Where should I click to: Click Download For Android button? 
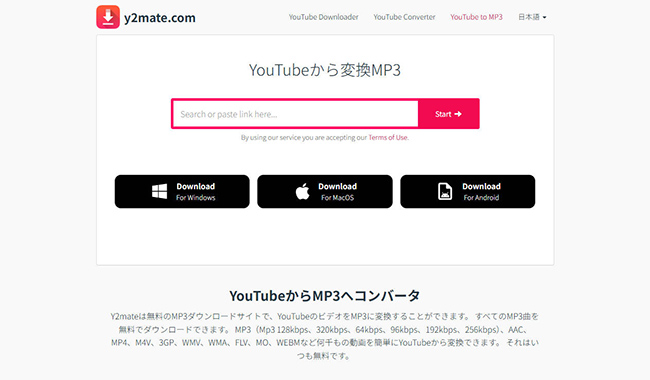click(x=468, y=191)
